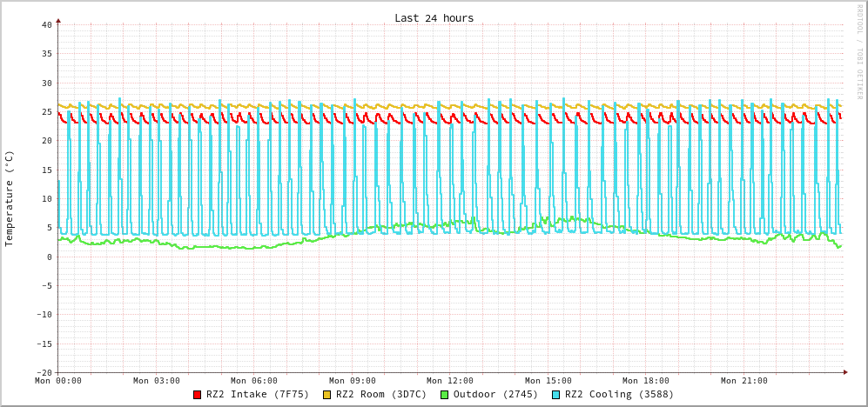Image resolution: width=868 pixels, height=407 pixels.
Task: Click the 'Outdoor (2745)' legend label
Action: pos(495,394)
